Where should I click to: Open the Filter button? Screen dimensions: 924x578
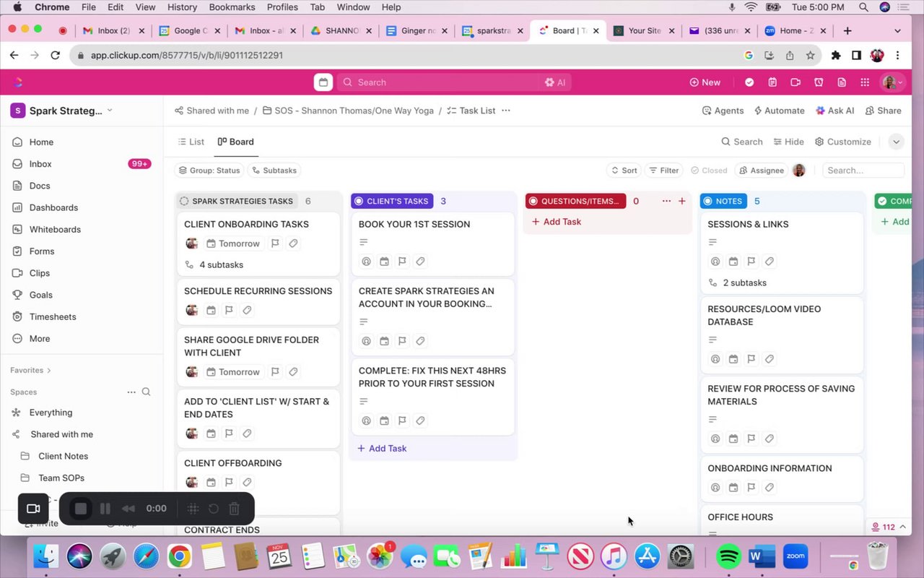(664, 171)
